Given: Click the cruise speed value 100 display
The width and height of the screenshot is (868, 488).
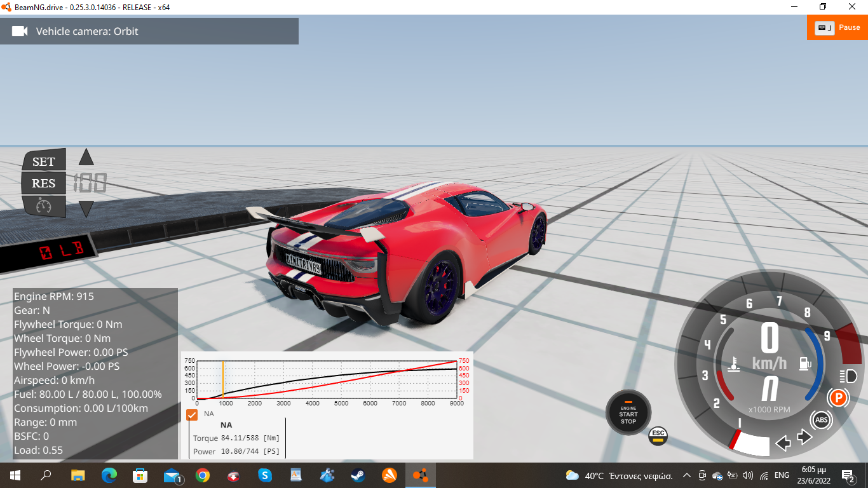Looking at the screenshot, I should click(90, 183).
